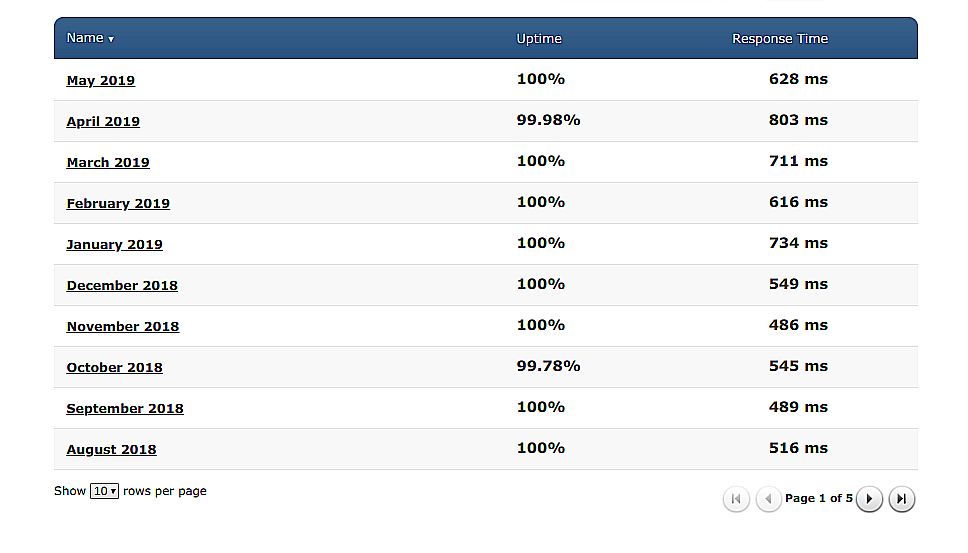Click the sort arrow beside Name
968x553 pixels.
point(111,39)
